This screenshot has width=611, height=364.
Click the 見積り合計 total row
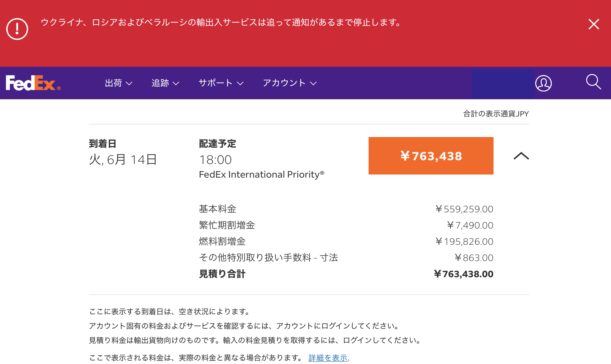(346, 274)
